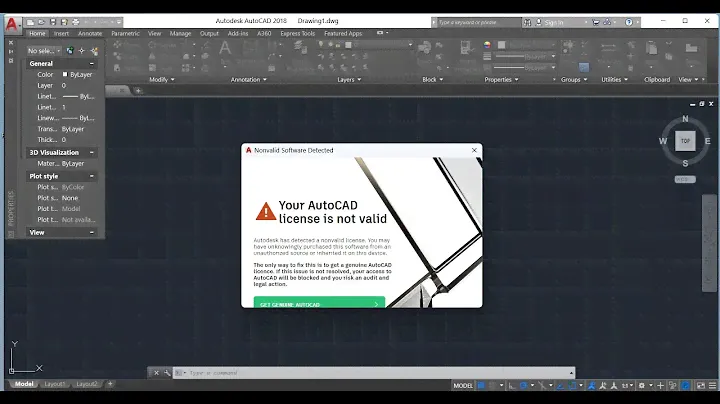
Task: Click the warning triangle icon in the dialog
Action: [265, 211]
